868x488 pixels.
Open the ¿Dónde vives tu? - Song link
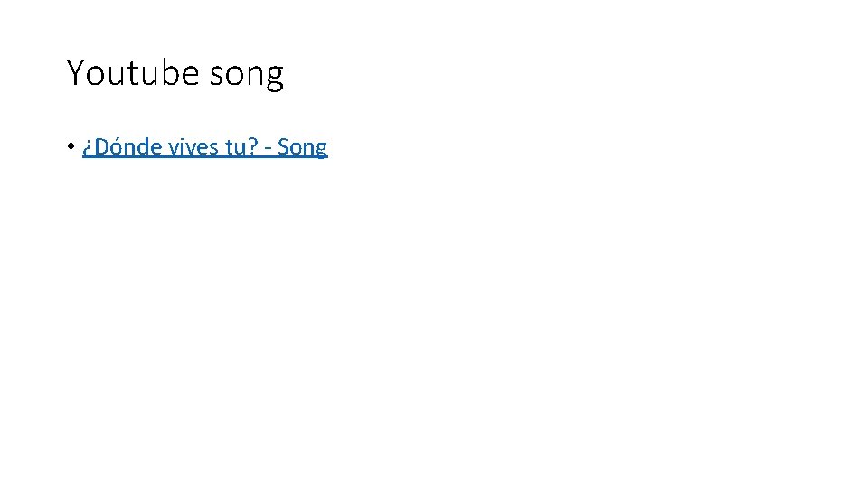point(204,146)
